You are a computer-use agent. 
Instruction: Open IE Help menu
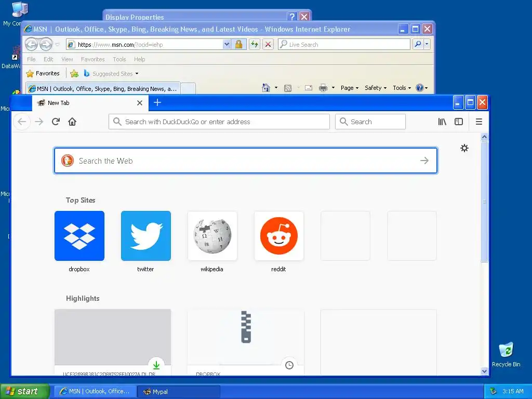click(x=139, y=59)
